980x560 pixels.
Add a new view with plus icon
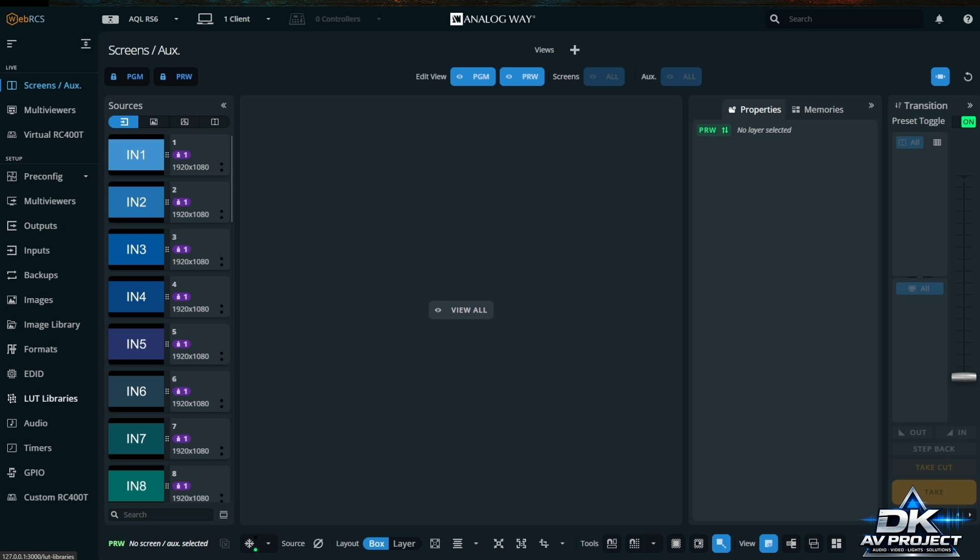(575, 50)
